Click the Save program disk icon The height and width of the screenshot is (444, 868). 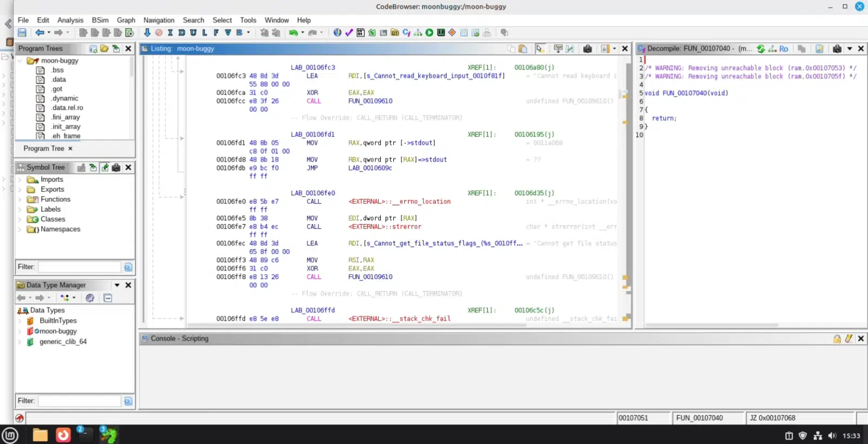pyautogui.click(x=22, y=33)
